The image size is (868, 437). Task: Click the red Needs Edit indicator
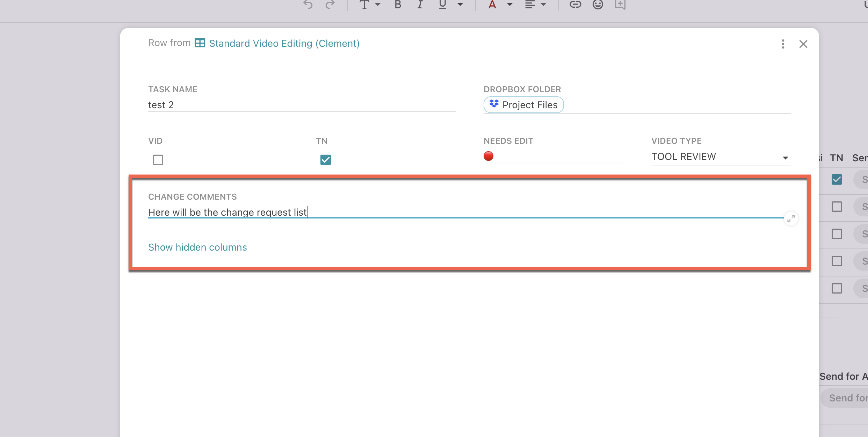[x=489, y=156]
